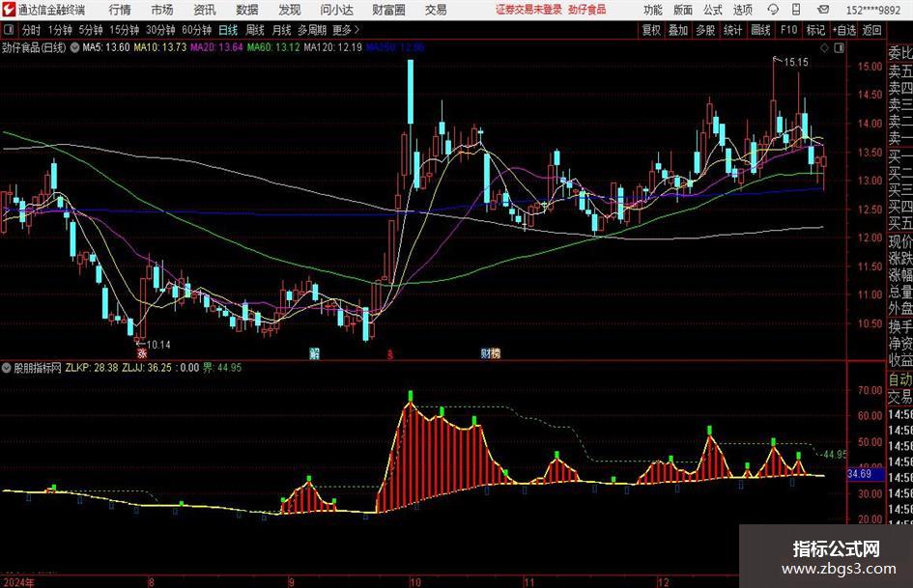Viewport: 913px width, 588px height.
Task: Open the 市场 menu
Action: coord(162,10)
